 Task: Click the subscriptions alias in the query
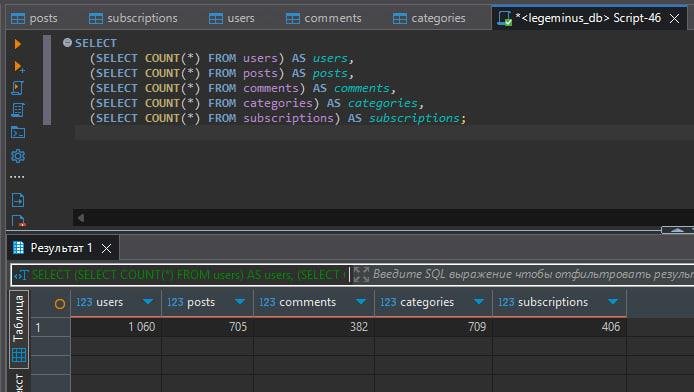pos(414,118)
